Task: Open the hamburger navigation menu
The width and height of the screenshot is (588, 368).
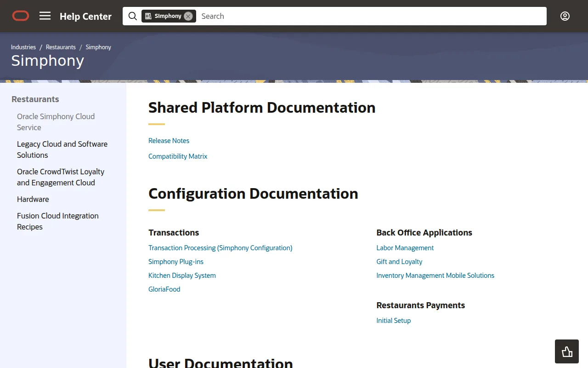Action: 45,16
